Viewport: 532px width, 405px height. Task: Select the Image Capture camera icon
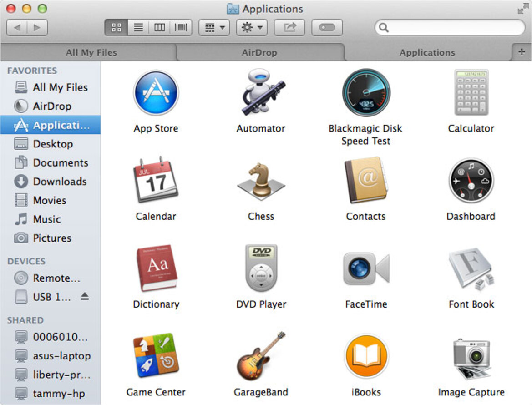tap(471, 358)
